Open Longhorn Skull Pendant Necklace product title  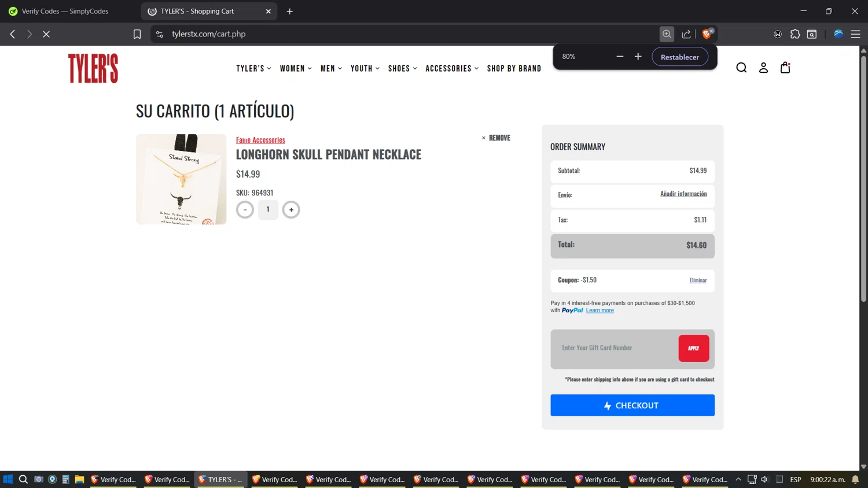(329, 154)
